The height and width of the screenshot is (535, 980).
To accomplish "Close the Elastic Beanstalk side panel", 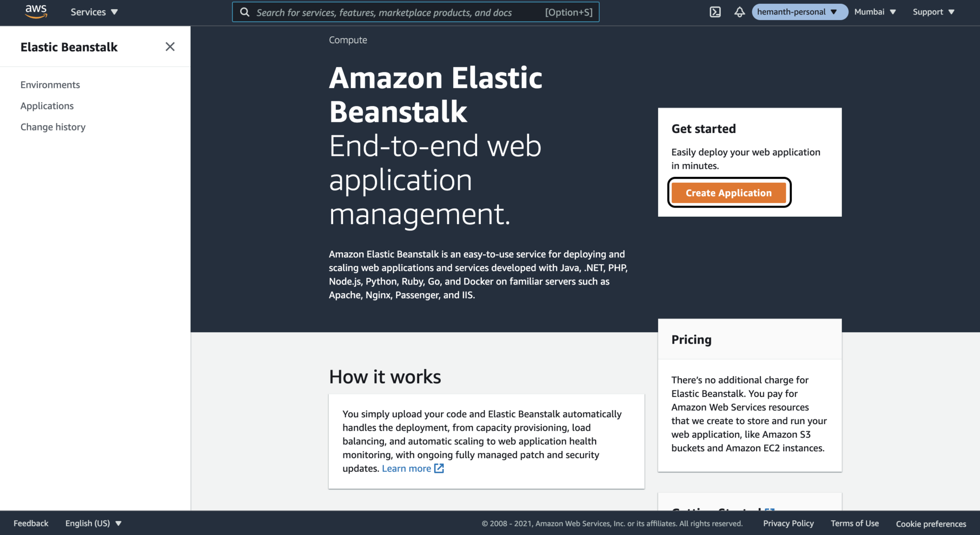I will click(x=170, y=46).
